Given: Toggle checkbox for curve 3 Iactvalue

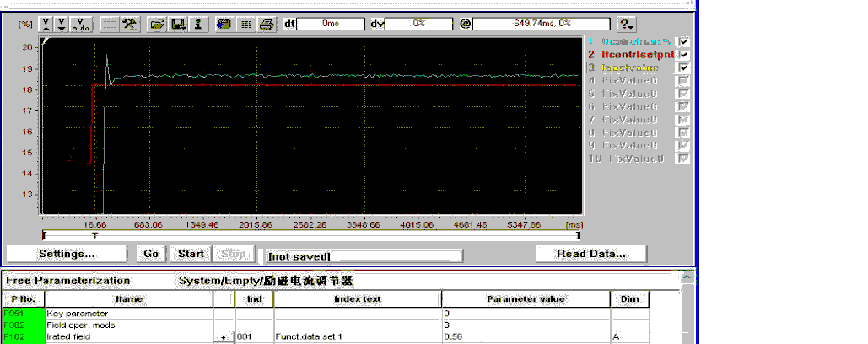Looking at the screenshot, I should point(684,67).
